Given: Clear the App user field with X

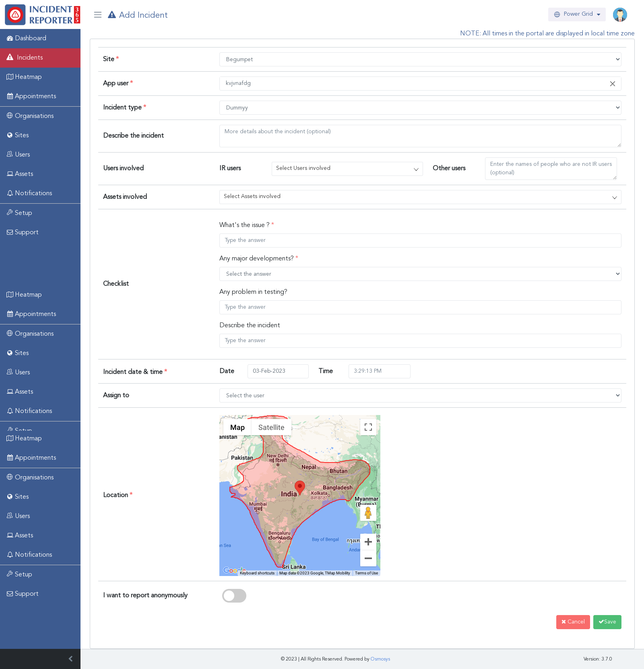Looking at the screenshot, I should tap(612, 84).
